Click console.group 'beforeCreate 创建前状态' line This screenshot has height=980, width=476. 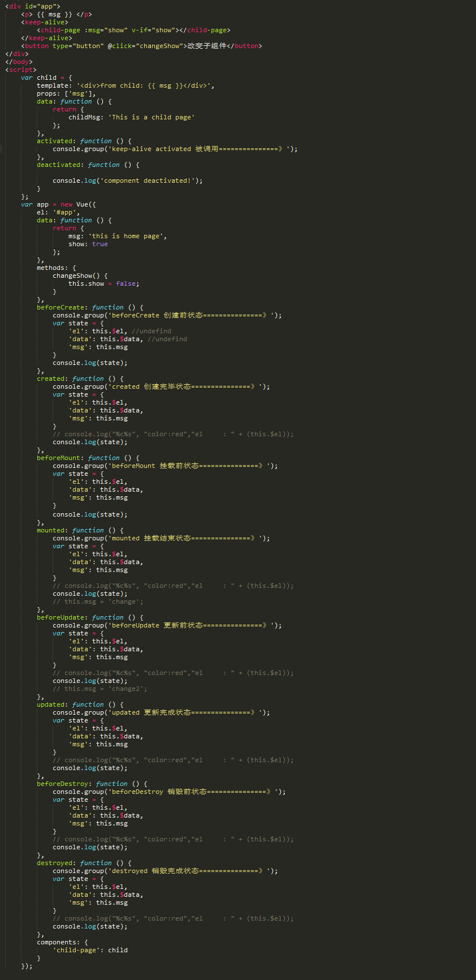167,315
